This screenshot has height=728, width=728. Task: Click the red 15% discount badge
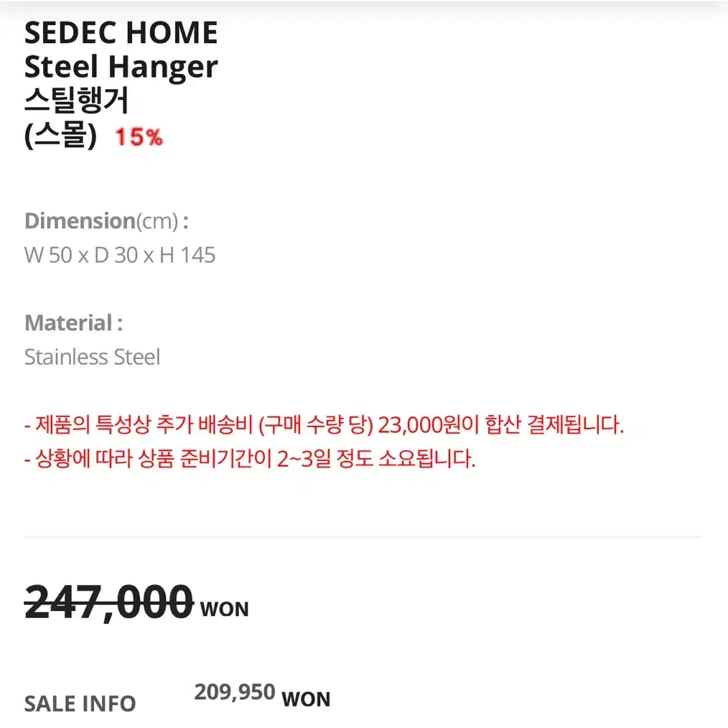click(139, 137)
